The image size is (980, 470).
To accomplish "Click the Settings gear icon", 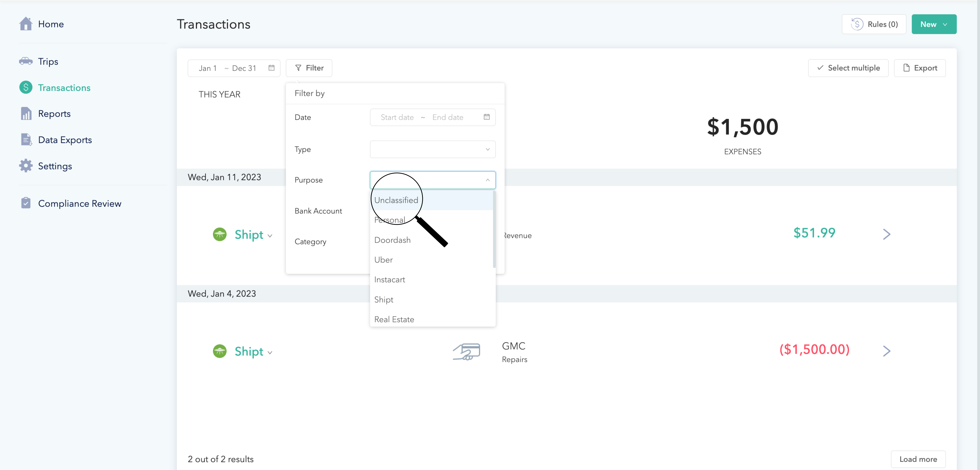I will (x=26, y=166).
